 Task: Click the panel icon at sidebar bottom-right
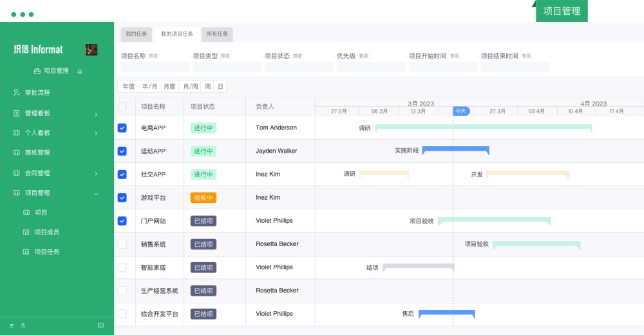click(x=100, y=325)
